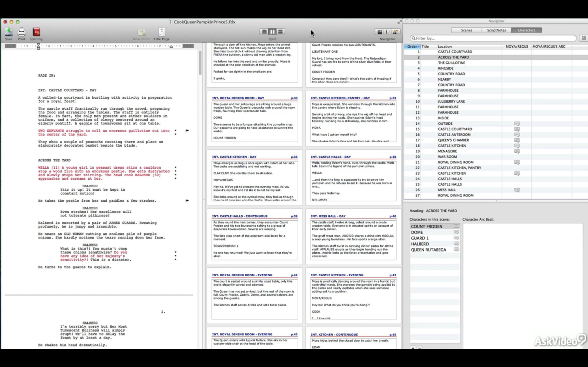Toggle sort direction on the Order column header
This screenshot has width=588, height=367.
click(x=413, y=46)
